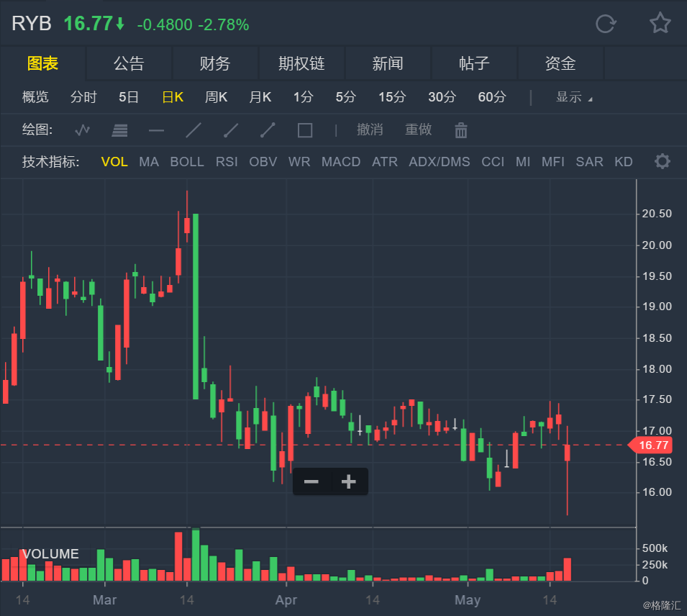Toggle the CCI indicator
Viewport: 687px width, 616px height.
[493, 162]
